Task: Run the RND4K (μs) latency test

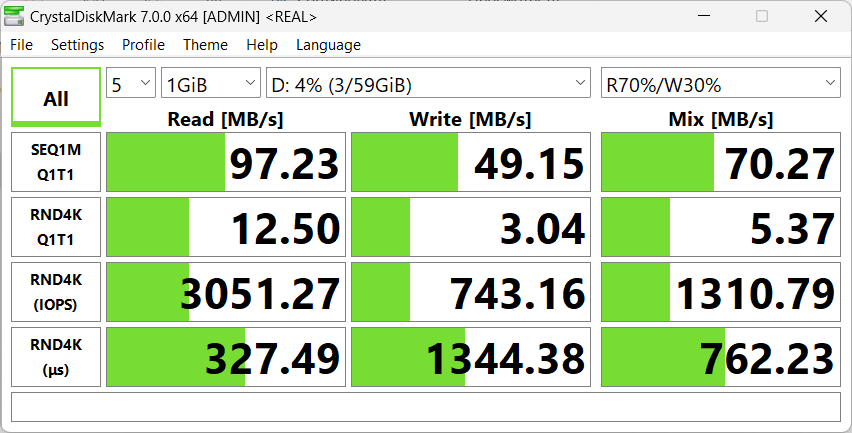Action: coord(56,357)
